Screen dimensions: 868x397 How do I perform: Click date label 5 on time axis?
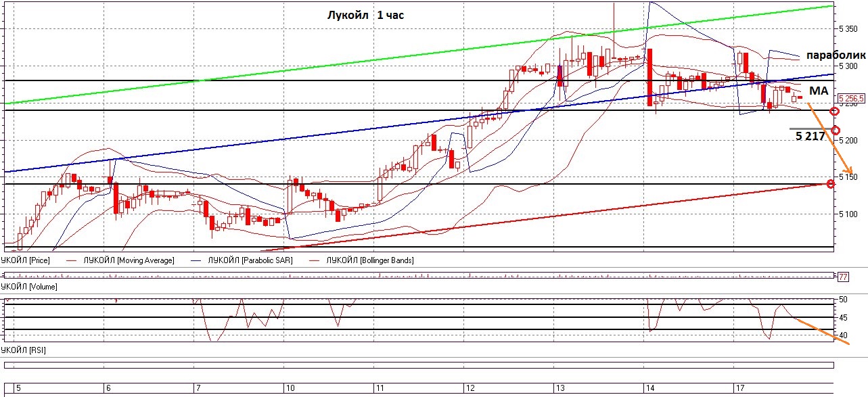19,388
